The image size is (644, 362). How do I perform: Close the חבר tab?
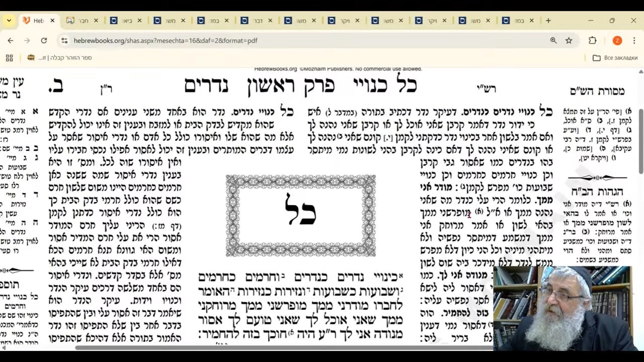click(96, 21)
